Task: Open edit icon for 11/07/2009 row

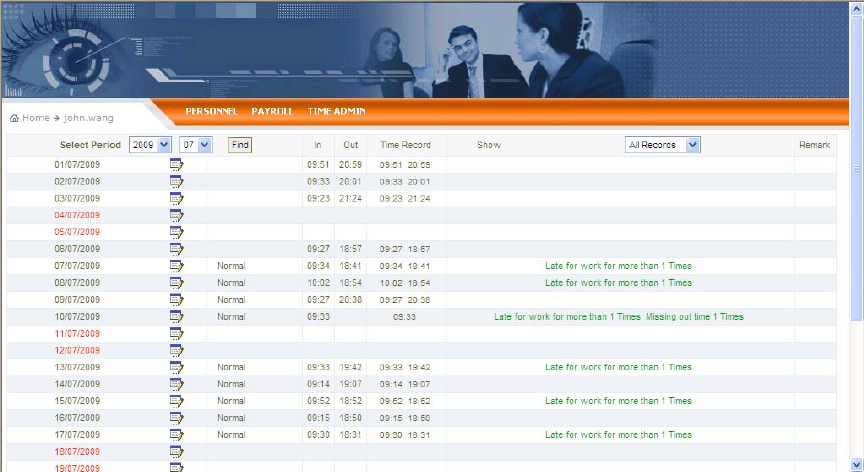Action: 176,334
